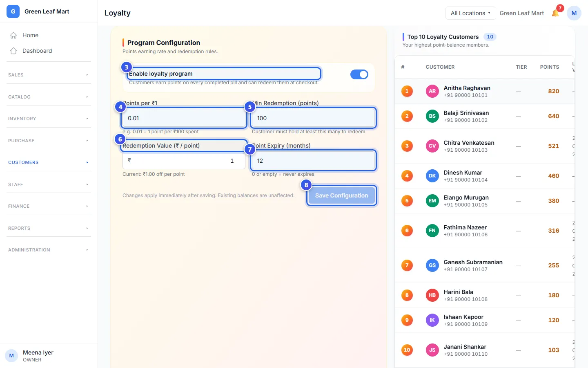Select the Point Expiry months field
588x368 pixels.
[313, 161]
